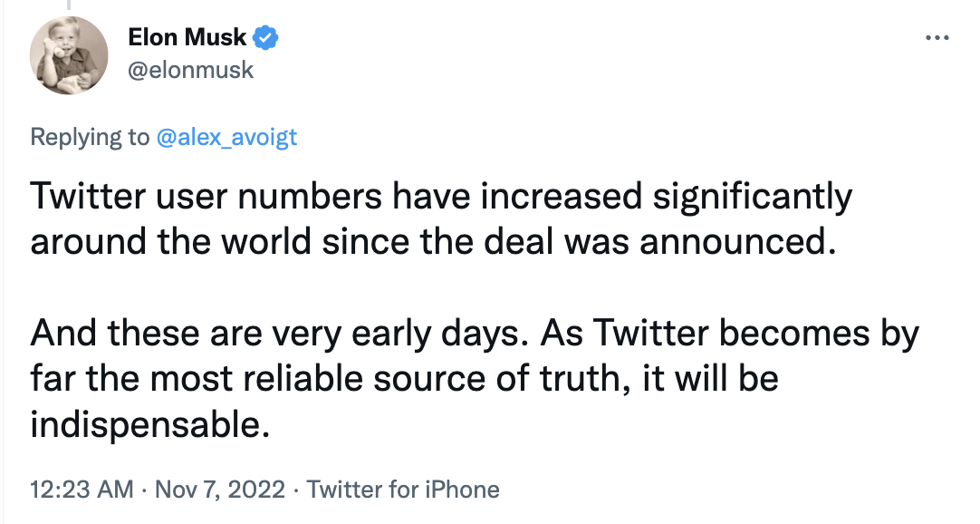980x524 pixels.
Task: Open the @elonmusk handle link
Action: click(190, 70)
